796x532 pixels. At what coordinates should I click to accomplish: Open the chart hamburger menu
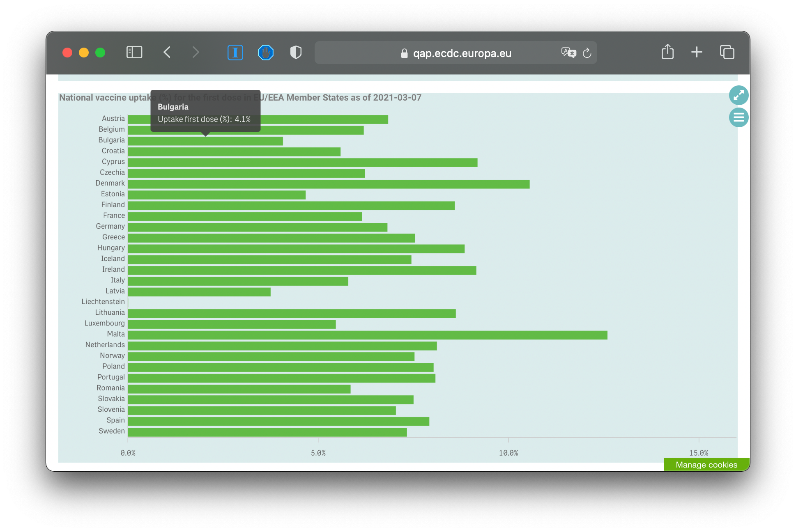tap(738, 117)
